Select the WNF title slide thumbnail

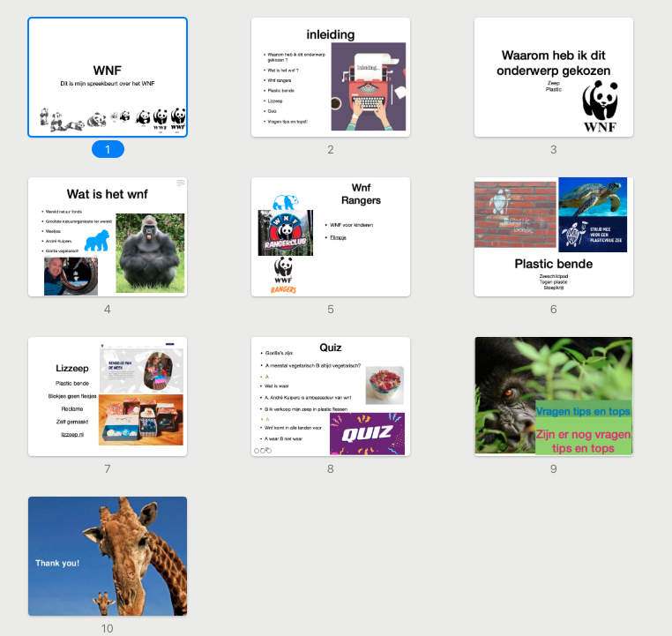(x=108, y=77)
